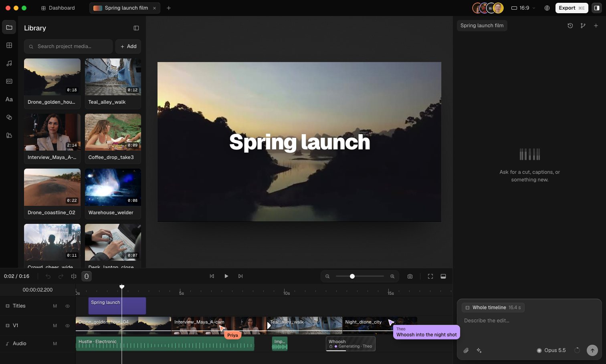Click the Export button

pos(572,8)
